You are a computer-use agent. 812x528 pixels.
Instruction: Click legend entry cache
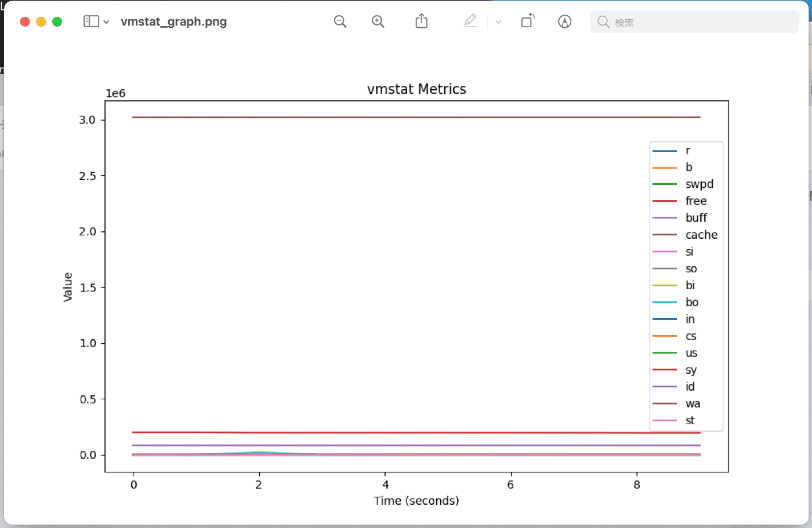(x=701, y=235)
